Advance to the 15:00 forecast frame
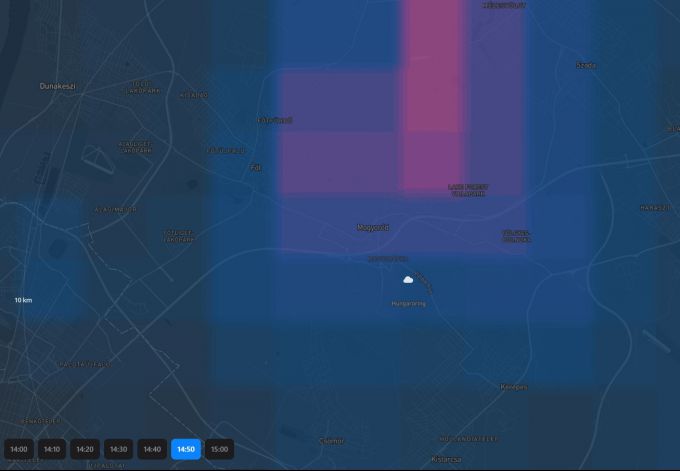The width and height of the screenshot is (680, 471). tap(219, 449)
